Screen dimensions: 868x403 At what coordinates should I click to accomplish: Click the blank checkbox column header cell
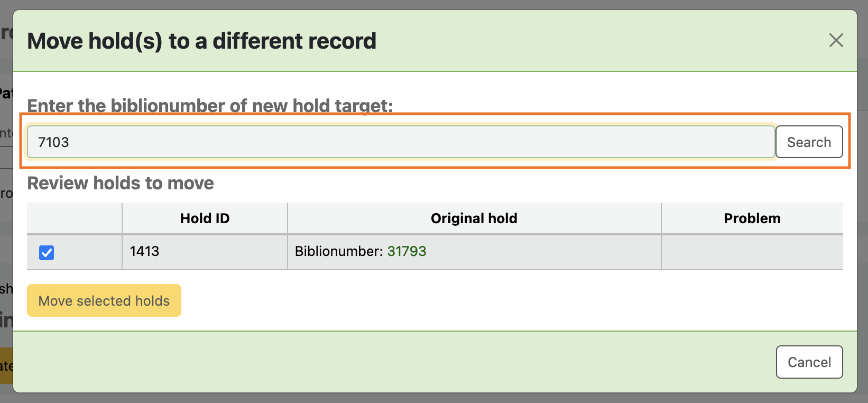tap(75, 218)
